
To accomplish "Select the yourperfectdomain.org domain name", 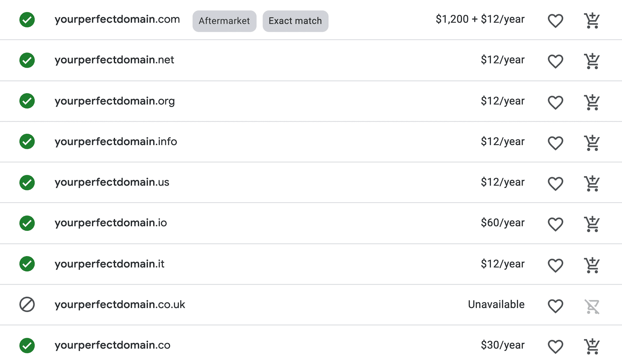I will coord(114,101).
